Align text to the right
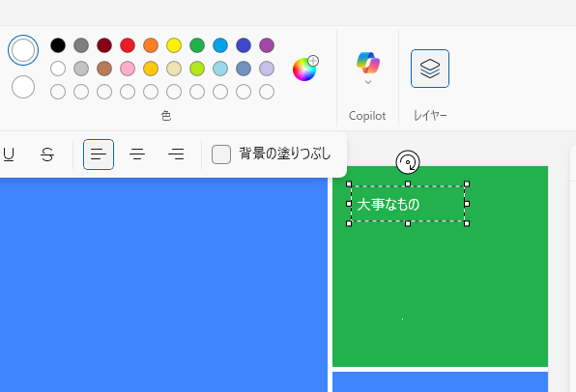 pos(176,154)
